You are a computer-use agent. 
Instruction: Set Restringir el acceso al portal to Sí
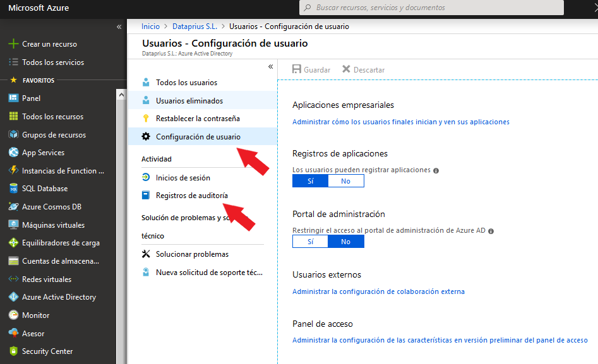click(x=311, y=242)
